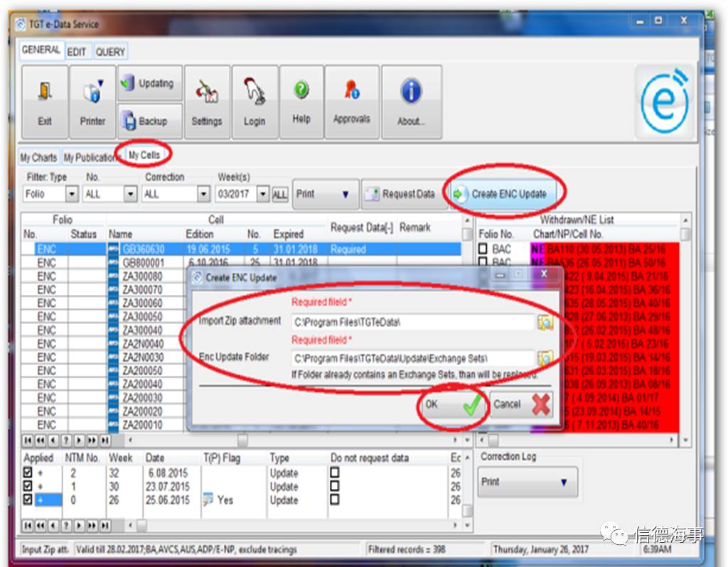Viewport: 728px width, 567px height.
Task: Go to first record in cell list navigator
Action: (28, 440)
